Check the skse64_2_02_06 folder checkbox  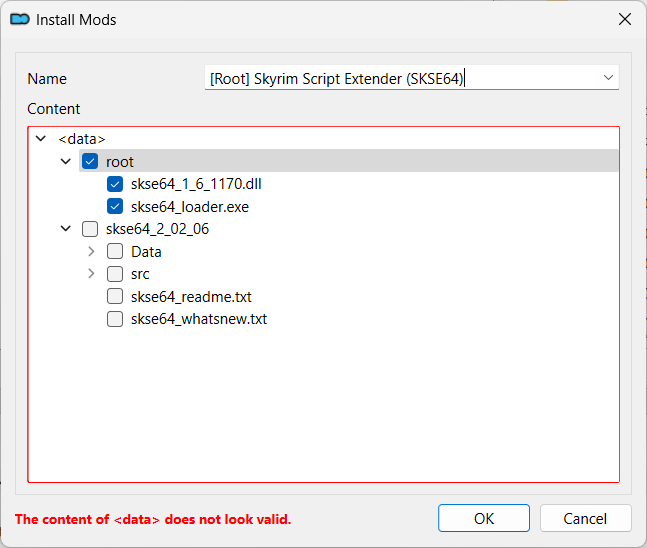point(90,229)
